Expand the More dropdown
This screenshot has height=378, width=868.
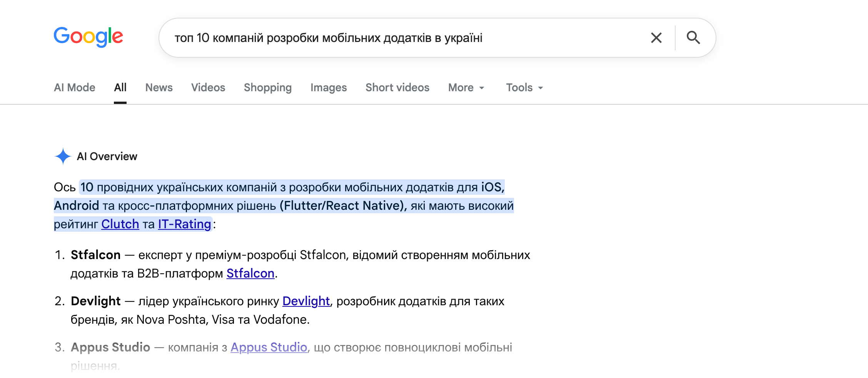[x=466, y=88]
